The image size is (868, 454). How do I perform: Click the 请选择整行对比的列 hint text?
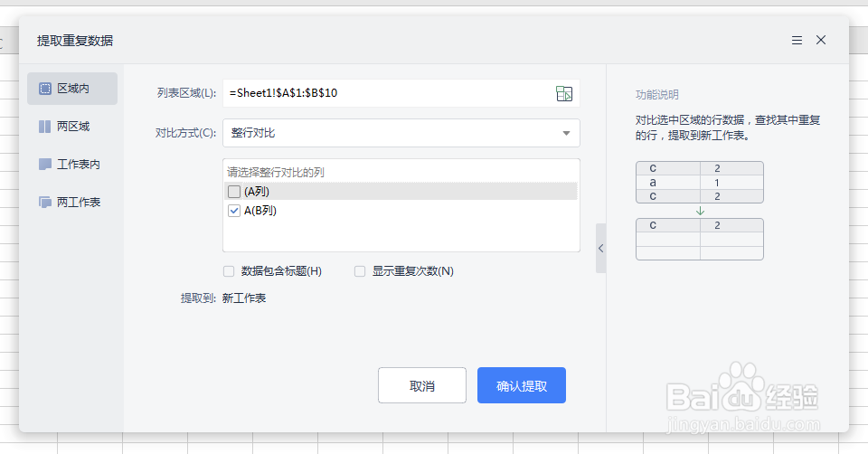coord(276,173)
